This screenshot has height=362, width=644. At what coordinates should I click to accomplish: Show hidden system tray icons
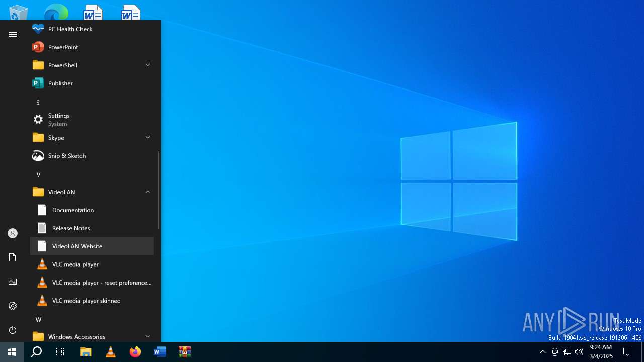click(542, 352)
